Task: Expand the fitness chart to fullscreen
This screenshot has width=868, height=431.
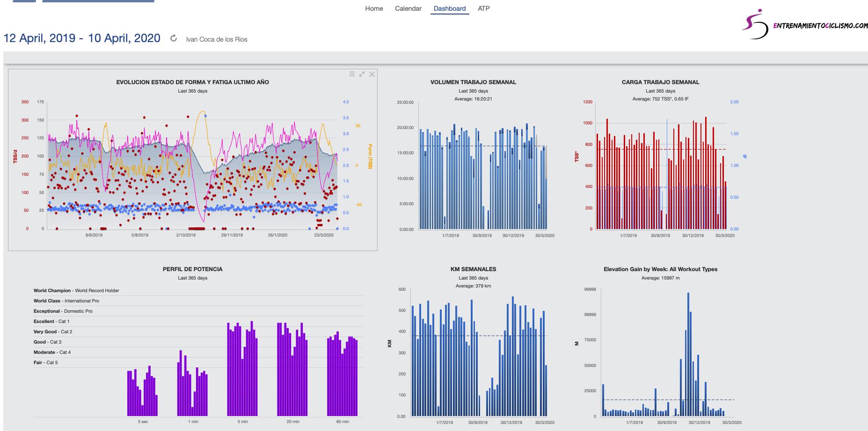Action: [x=362, y=74]
